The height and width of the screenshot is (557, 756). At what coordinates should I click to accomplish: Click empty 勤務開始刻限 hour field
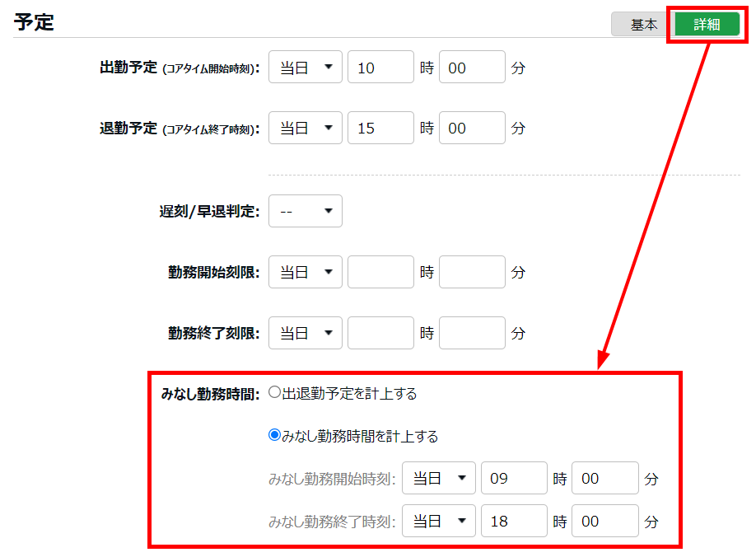click(x=380, y=272)
